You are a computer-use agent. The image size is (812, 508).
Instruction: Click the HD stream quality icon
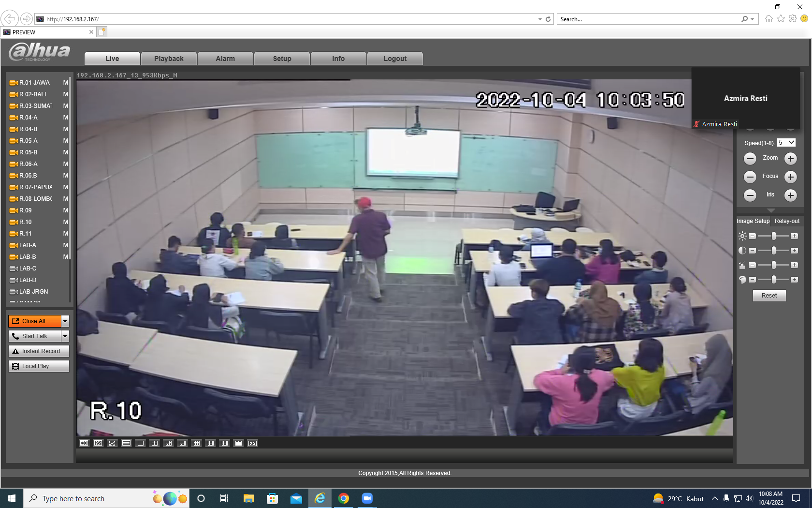point(84,443)
